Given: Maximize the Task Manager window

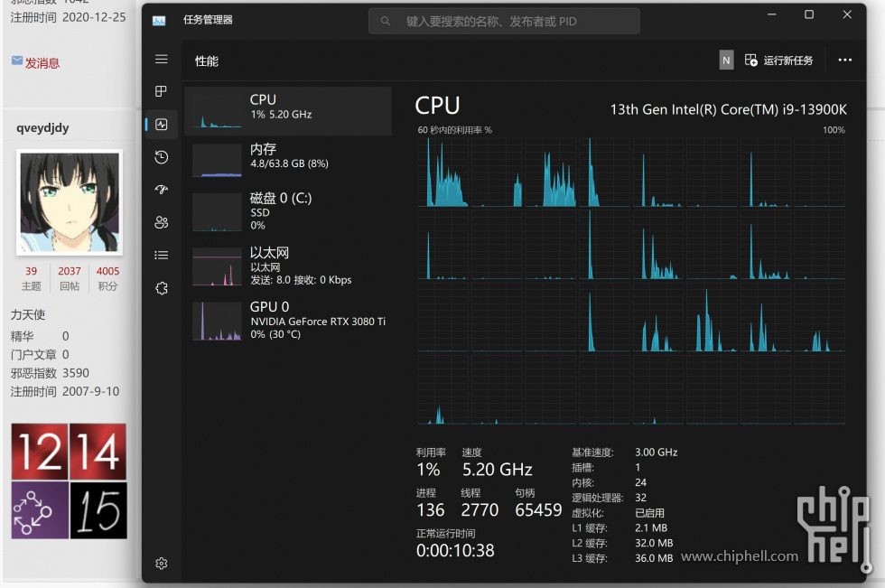Looking at the screenshot, I should pos(809,14).
